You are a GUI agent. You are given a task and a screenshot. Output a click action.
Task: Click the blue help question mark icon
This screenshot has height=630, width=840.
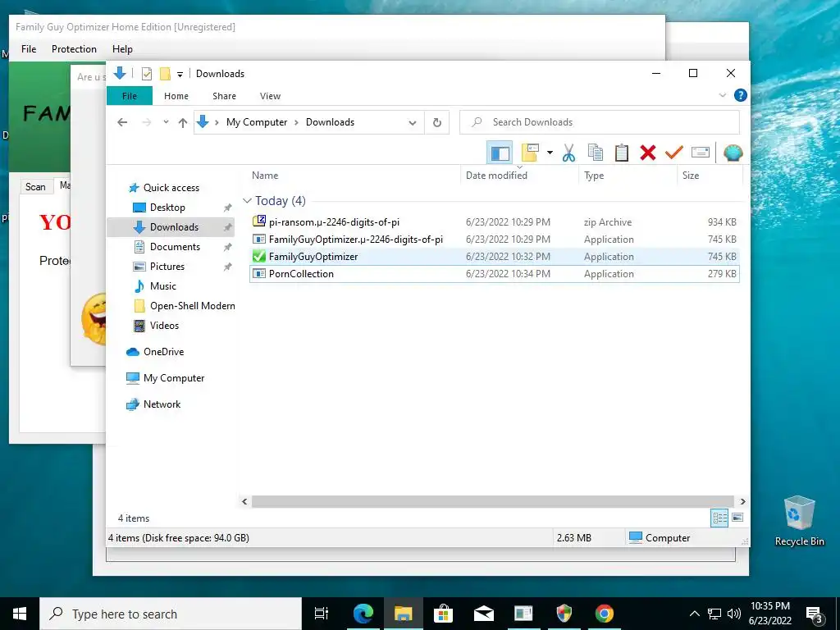(x=741, y=95)
